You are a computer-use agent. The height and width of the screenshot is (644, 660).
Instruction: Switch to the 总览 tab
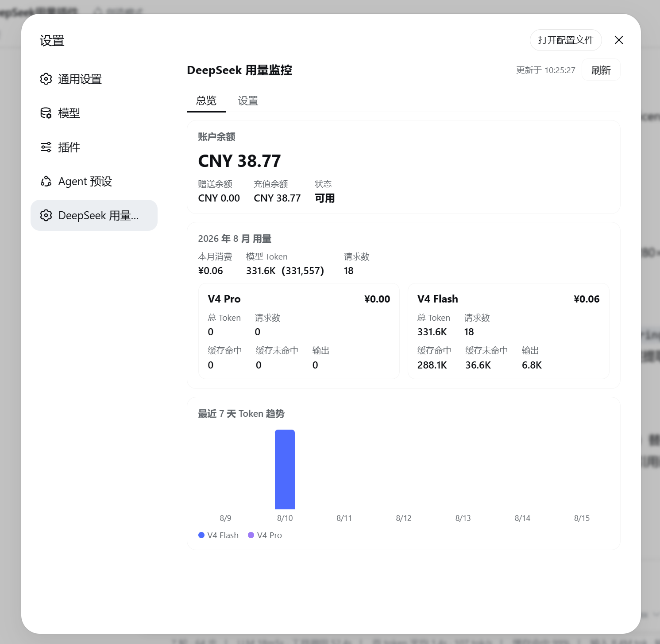206,101
